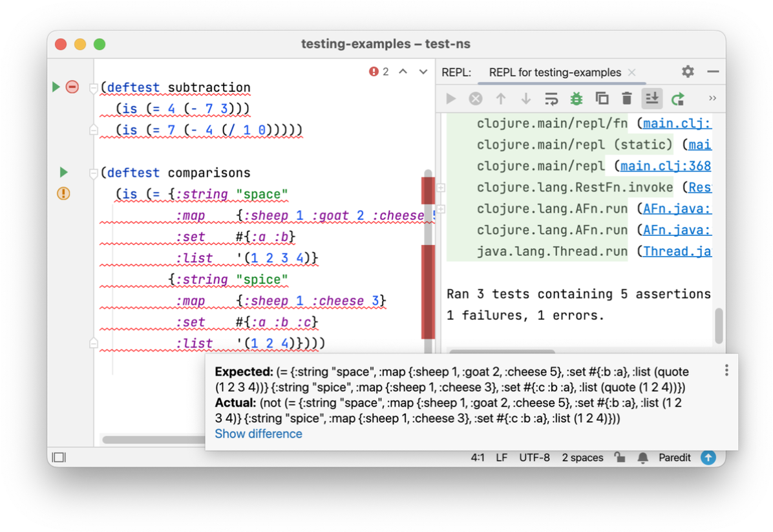The image size is (773, 532).
Task: Click the text "Ran 3 tests containing 5 assertions"
Action: coord(578,294)
